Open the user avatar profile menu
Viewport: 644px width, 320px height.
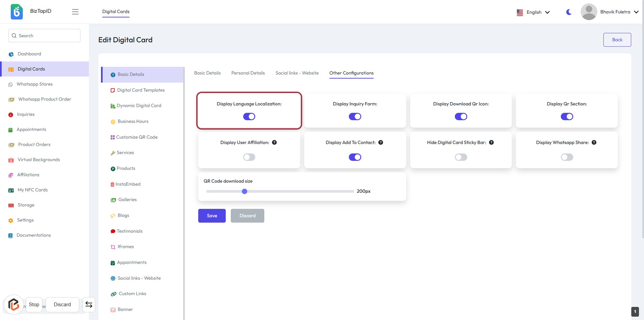point(589,12)
